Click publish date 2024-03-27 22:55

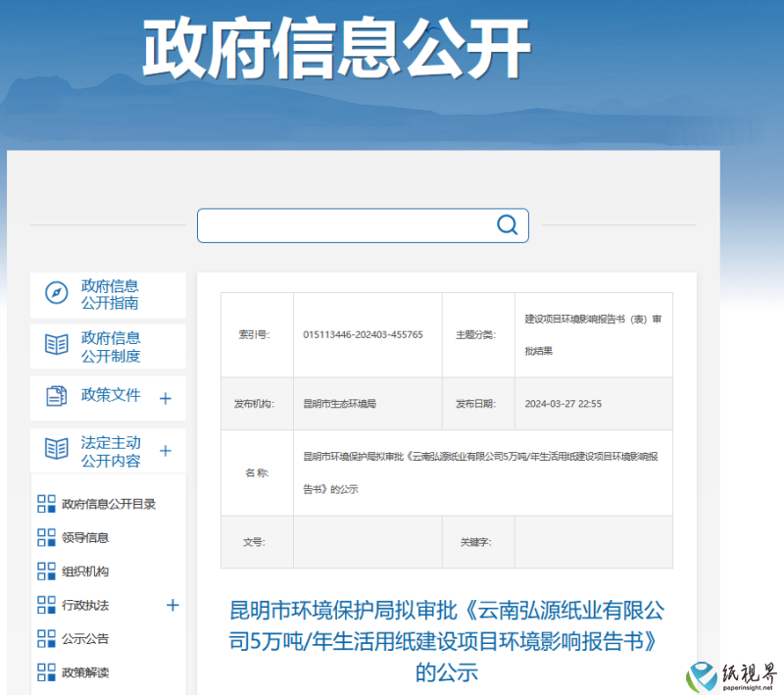pos(563,404)
